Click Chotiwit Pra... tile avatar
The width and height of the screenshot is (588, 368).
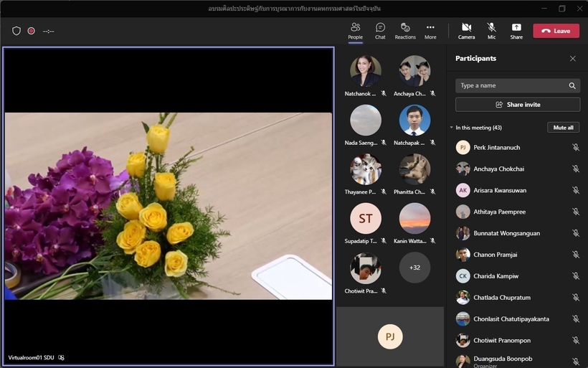tap(366, 268)
